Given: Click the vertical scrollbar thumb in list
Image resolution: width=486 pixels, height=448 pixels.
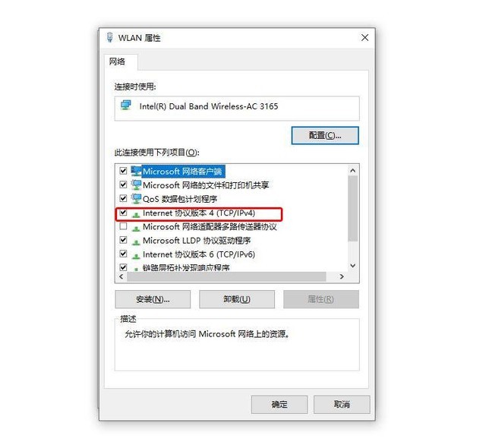Looking at the screenshot, I should click(x=352, y=208).
